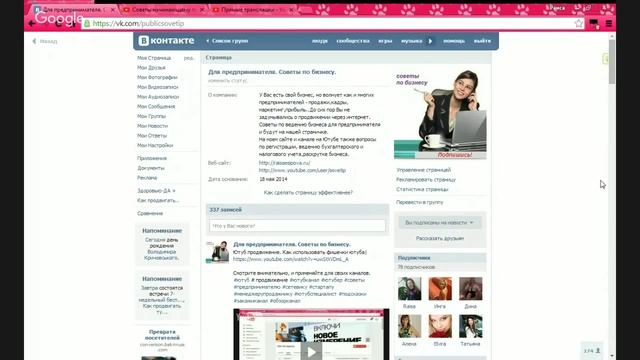The image size is (640, 360).
Task: Click the vertical page scrollbar thumb
Action: click(x=611, y=62)
